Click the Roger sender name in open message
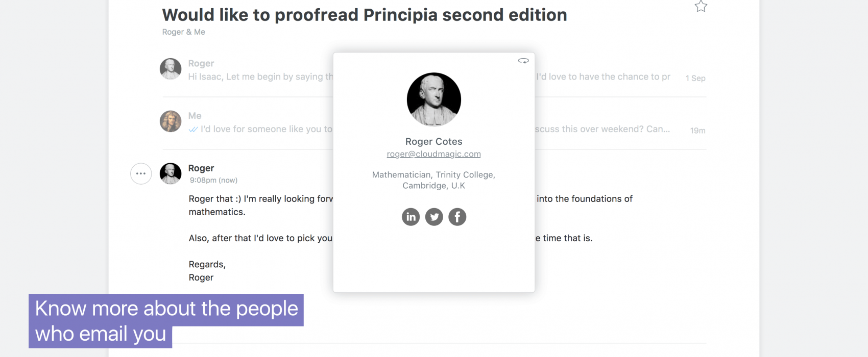The image size is (868, 357). coord(201,168)
